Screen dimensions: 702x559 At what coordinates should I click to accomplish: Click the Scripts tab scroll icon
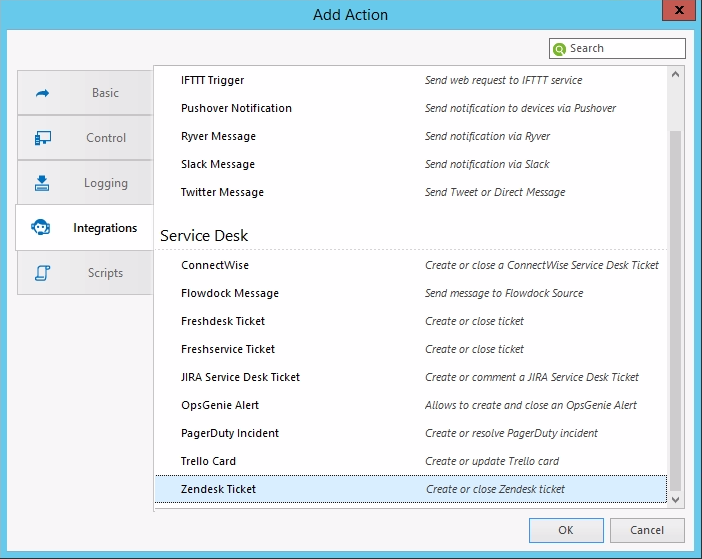tap(43, 273)
